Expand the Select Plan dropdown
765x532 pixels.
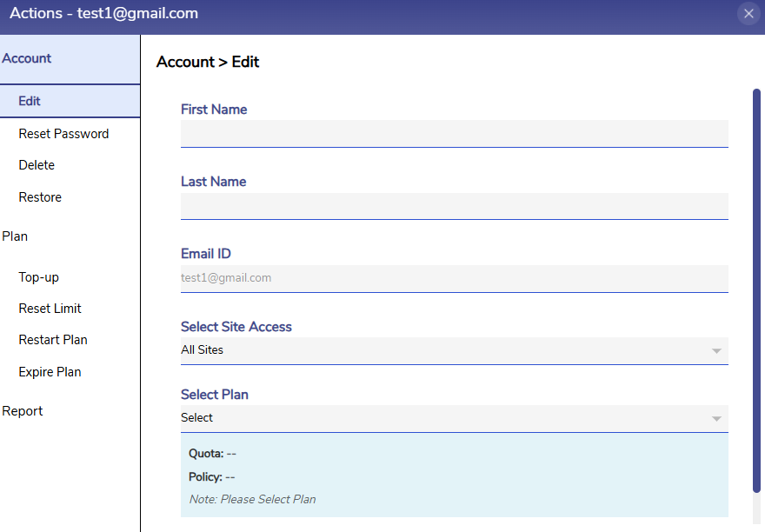click(x=443, y=418)
